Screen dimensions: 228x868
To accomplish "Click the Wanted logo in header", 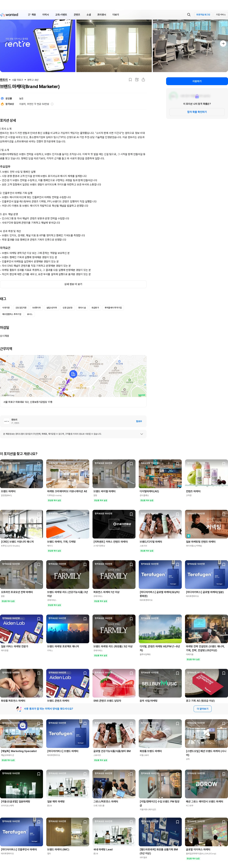I will (x=9, y=15).
